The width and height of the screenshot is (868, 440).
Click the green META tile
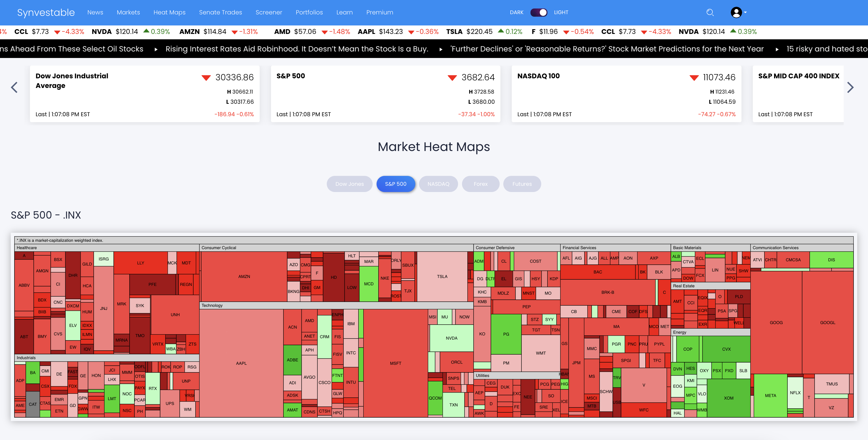770,396
